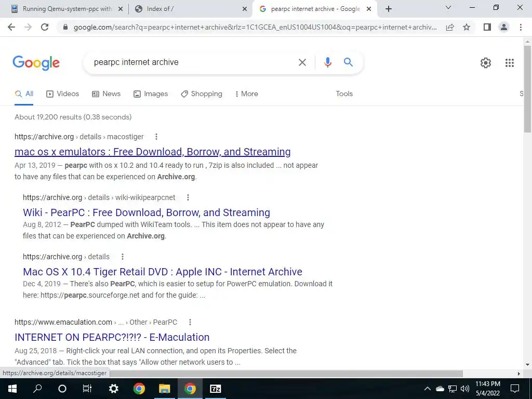Click the emaculation.com breadcrumb URL

96,322
